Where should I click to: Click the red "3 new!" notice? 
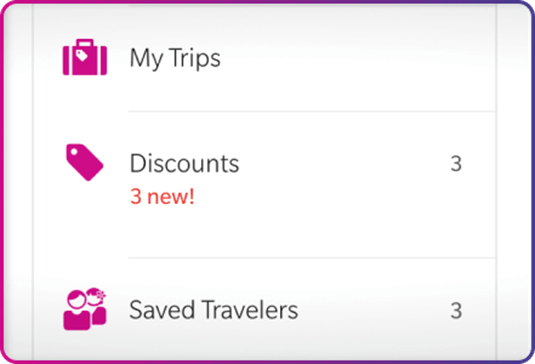pyautogui.click(x=162, y=196)
